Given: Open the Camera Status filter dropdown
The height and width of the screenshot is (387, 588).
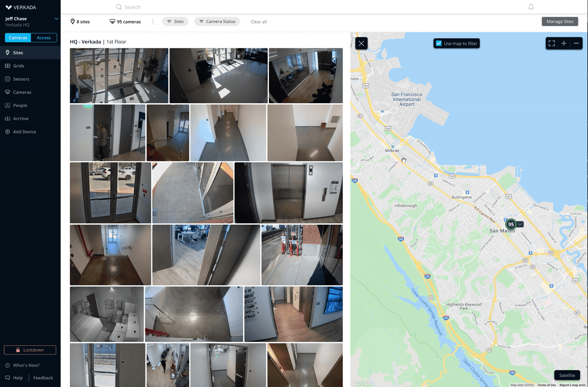Looking at the screenshot, I should pyautogui.click(x=217, y=21).
